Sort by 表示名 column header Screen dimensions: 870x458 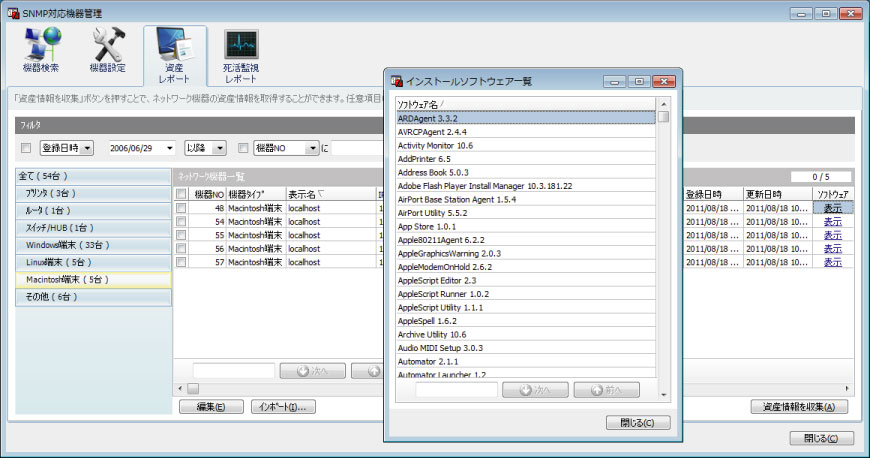click(x=331, y=194)
